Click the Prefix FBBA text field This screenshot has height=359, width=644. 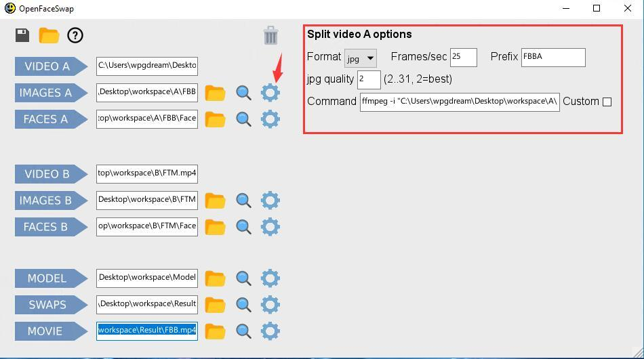pyautogui.click(x=553, y=58)
